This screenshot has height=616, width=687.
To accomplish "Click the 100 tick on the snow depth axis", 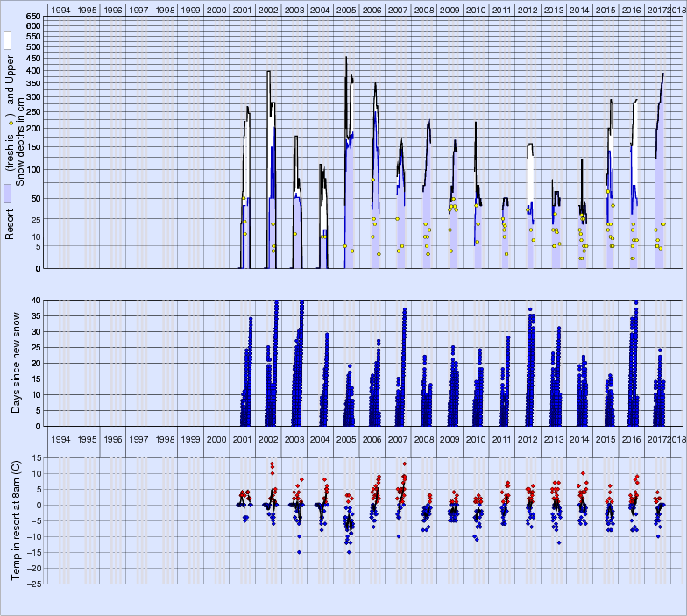I will click(32, 169).
